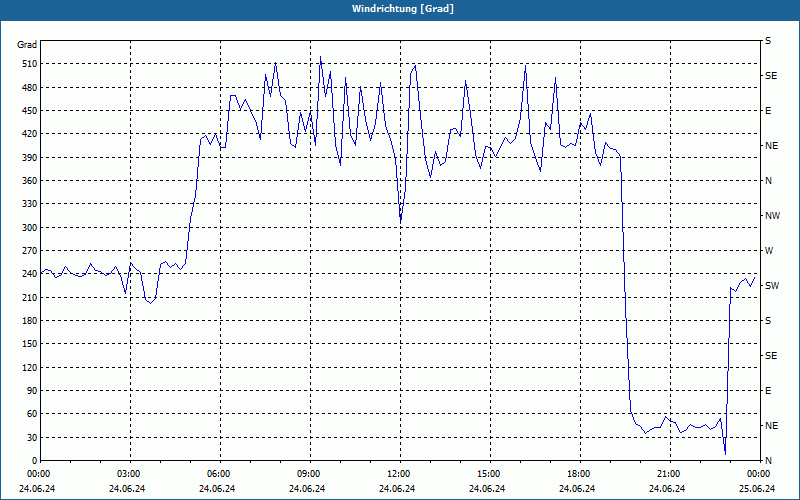Click the 21:00 time label

point(667,474)
